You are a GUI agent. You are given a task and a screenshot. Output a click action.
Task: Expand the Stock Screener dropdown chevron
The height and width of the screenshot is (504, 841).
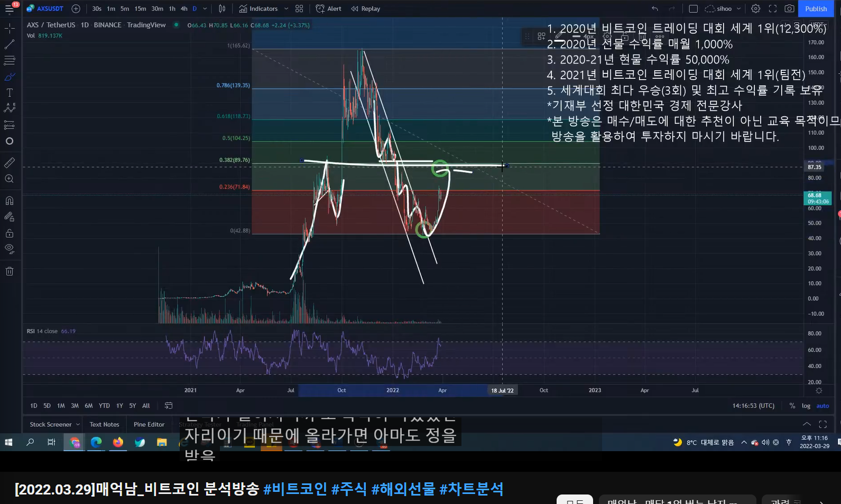(78, 424)
